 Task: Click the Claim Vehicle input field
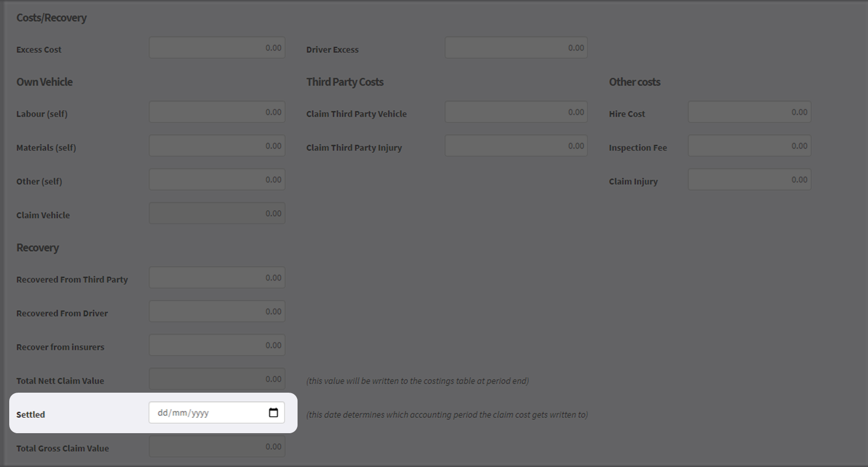[217, 213]
